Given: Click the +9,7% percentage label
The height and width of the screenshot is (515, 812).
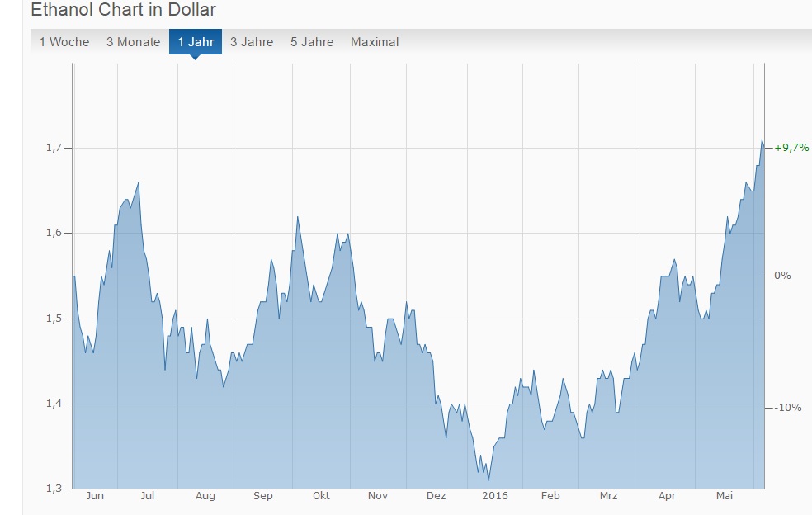Looking at the screenshot, I should click(x=791, y=148).
